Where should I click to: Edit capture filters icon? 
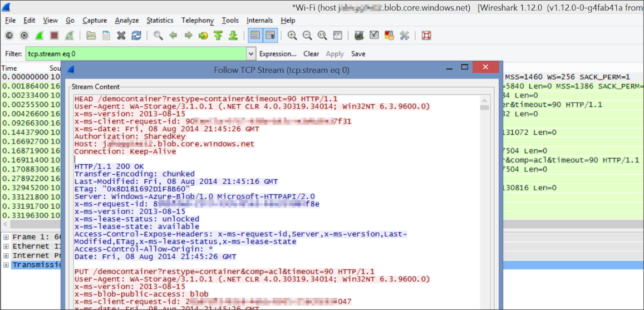[359, 36]
